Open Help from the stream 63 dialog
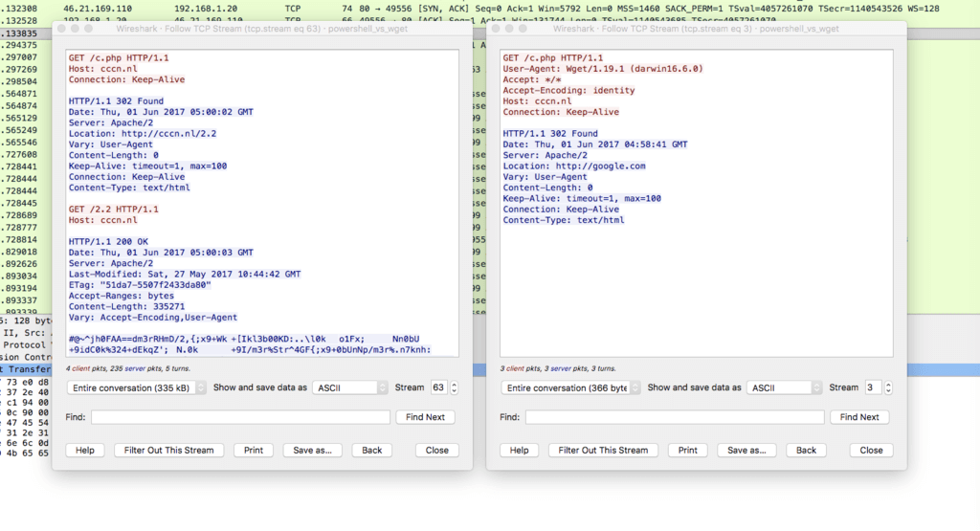Screen dimensions: 980x531 click(84, 450)
